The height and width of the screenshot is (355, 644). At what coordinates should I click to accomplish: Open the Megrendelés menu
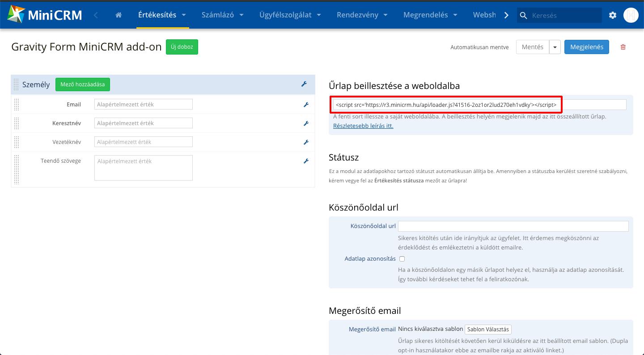430,15
